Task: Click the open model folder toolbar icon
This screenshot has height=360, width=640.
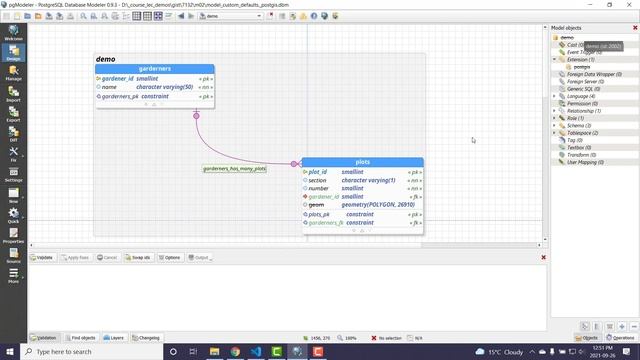Action: tap(27, 16)
